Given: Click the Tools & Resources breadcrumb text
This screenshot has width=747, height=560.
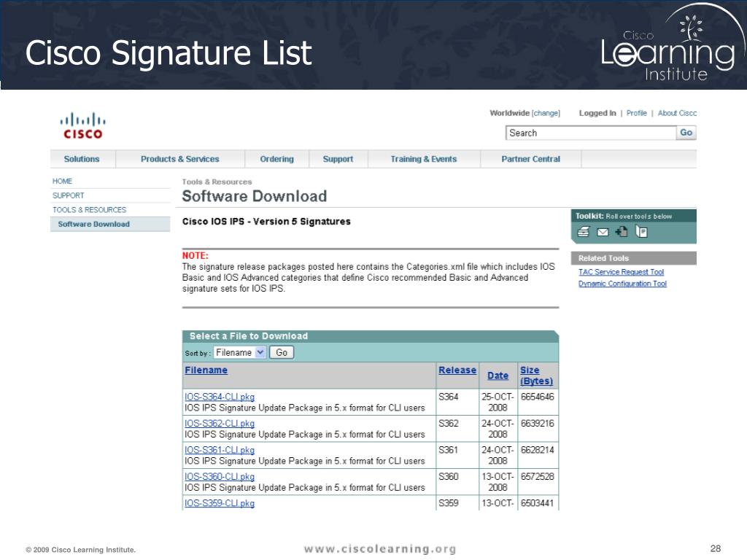Looking at the screenshot, I should coord(217,182).
